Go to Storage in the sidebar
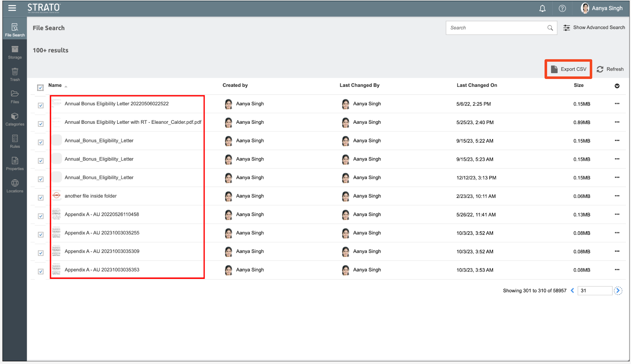 [15, 52]
